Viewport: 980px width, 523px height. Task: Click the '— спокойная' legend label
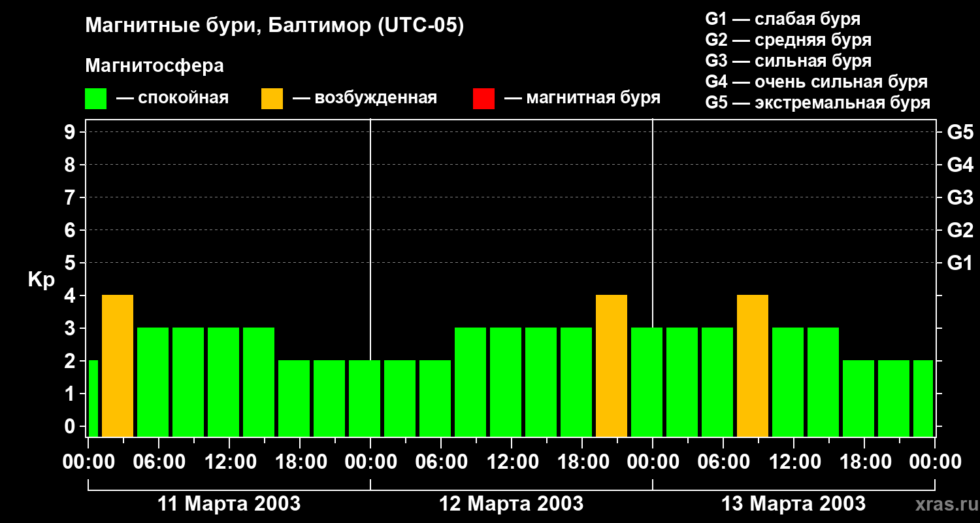(172, 98)
